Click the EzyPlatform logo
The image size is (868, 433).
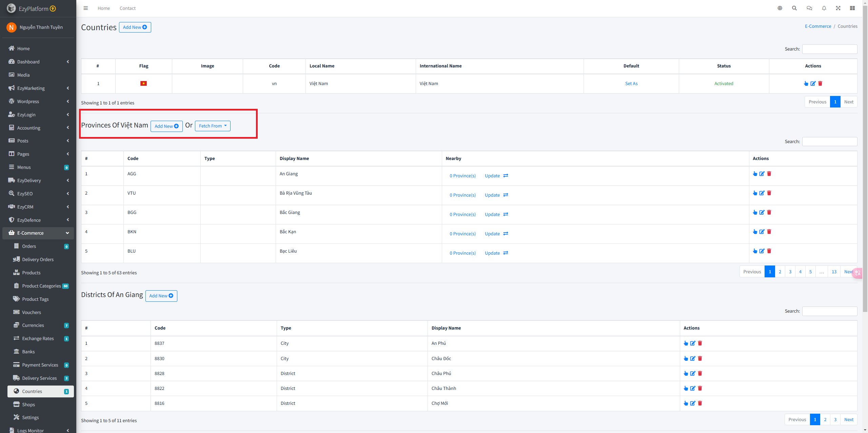(11, 8)
